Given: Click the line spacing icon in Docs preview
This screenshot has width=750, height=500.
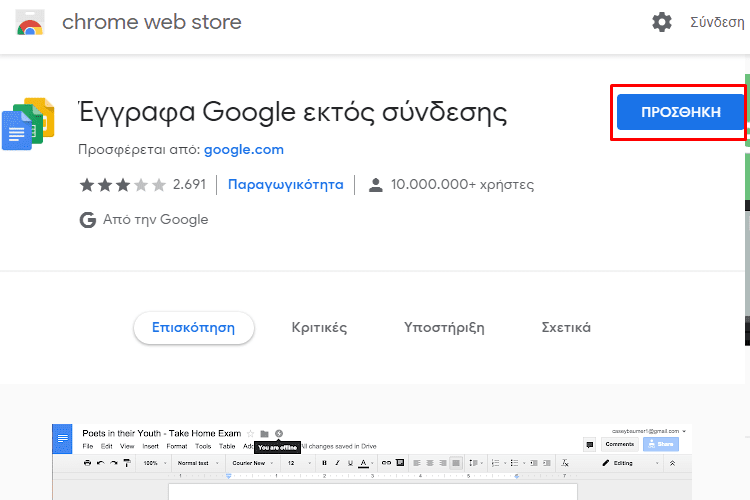Looking at the screenshot, I should click(474, 463).
